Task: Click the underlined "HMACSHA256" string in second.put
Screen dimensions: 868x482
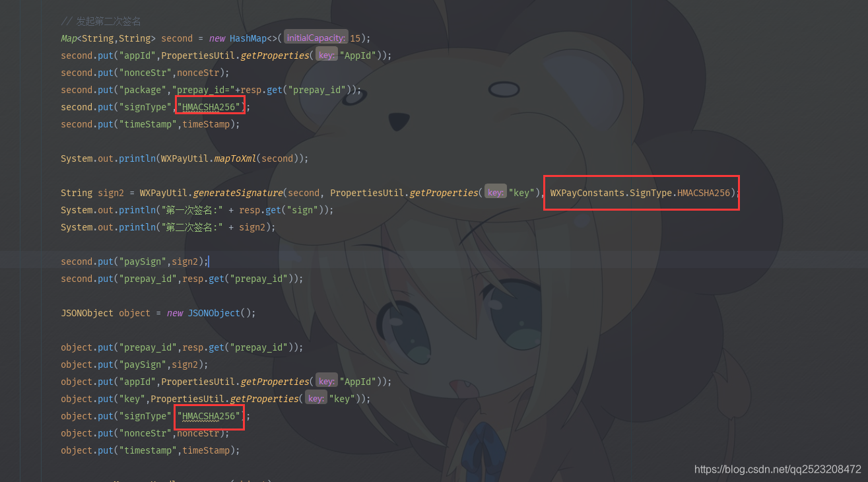Action: [210, 107]
